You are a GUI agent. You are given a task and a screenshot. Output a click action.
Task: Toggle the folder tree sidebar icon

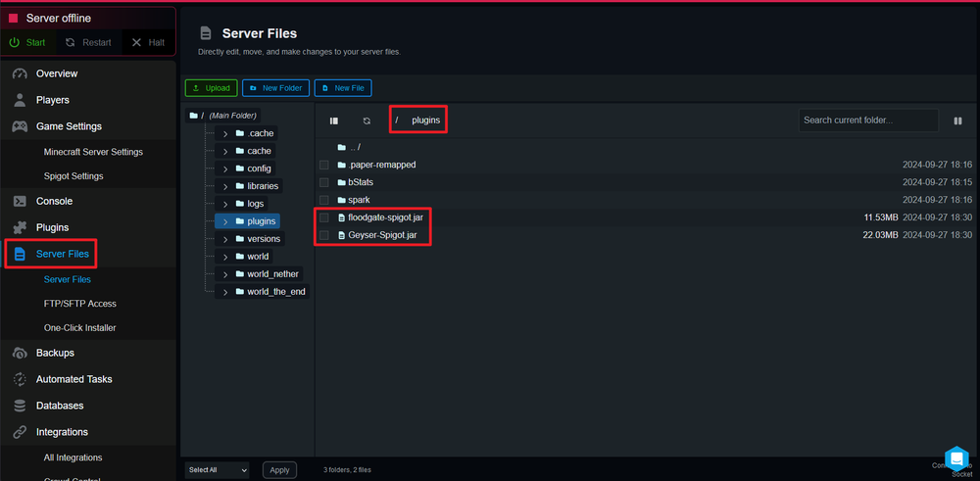click(x=334, y=120)
